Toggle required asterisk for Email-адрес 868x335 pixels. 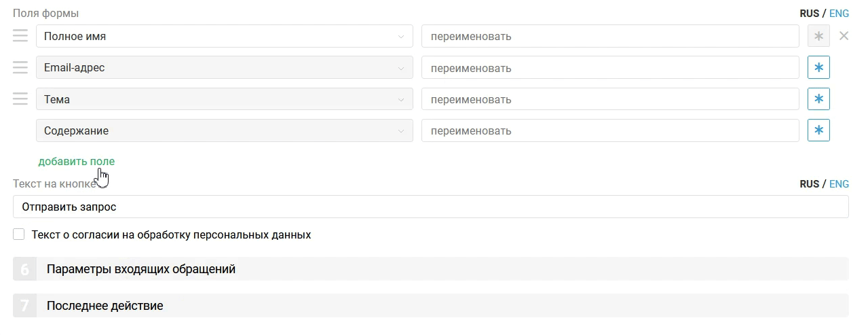(818, 67)
